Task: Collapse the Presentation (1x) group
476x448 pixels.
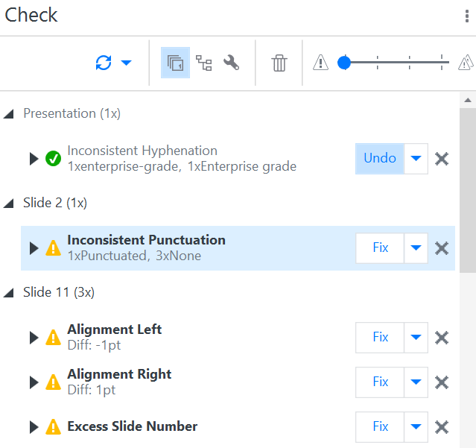Action: (9, 114)
